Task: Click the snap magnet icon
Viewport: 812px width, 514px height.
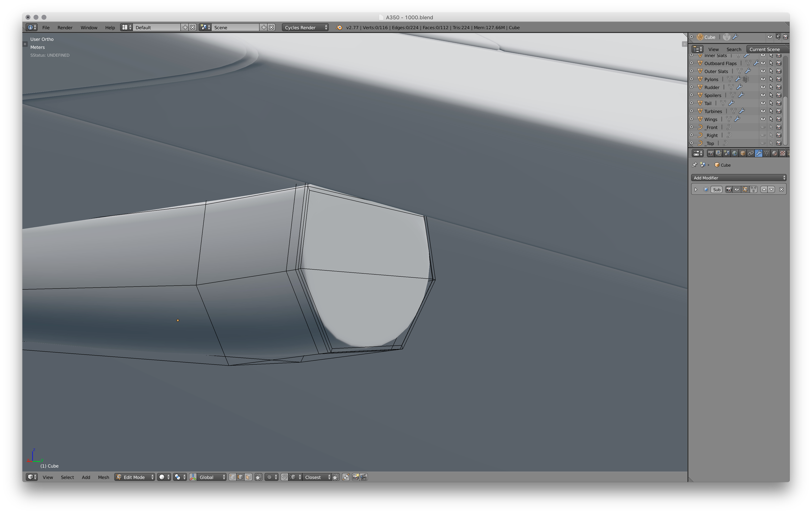Action: (x=285, y=477)
